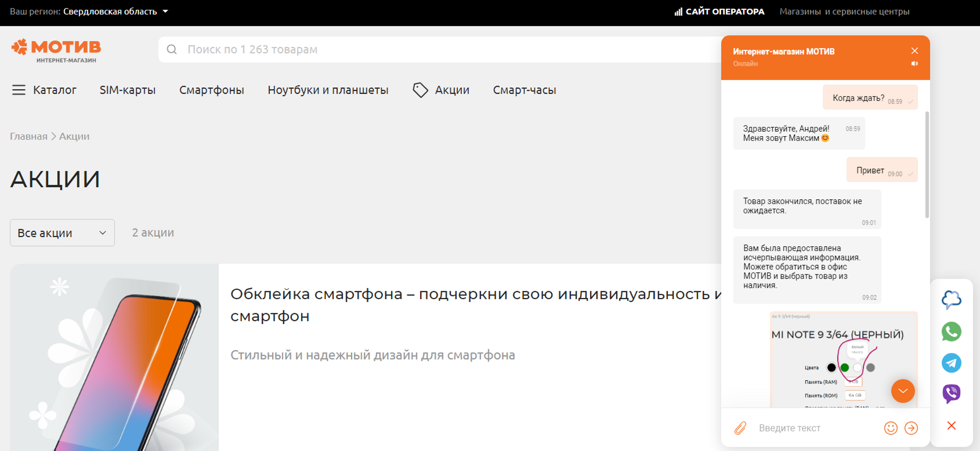980x451 pixels.
Task: Open the online chat cloud icon
Action: coord(951,300)
